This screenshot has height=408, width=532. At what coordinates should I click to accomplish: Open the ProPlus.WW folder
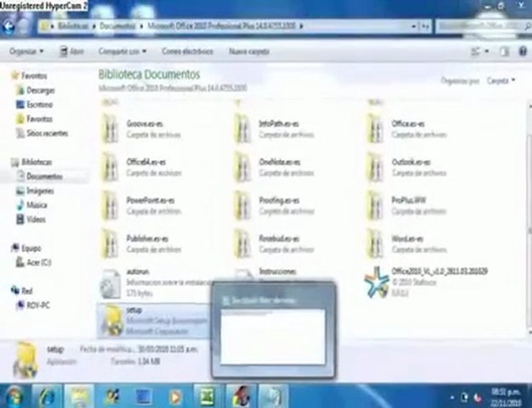point(406,206)
